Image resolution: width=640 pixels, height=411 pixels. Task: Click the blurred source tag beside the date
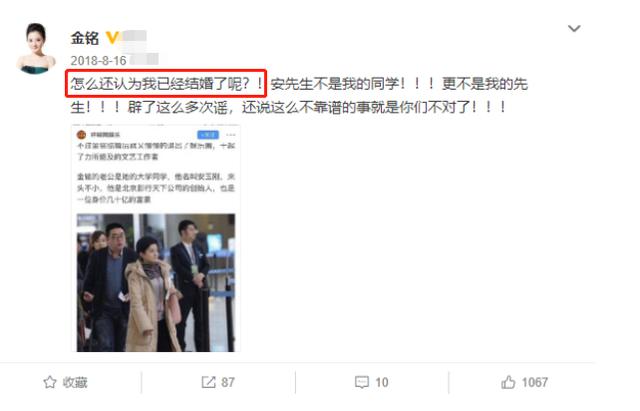pos(144,60)
